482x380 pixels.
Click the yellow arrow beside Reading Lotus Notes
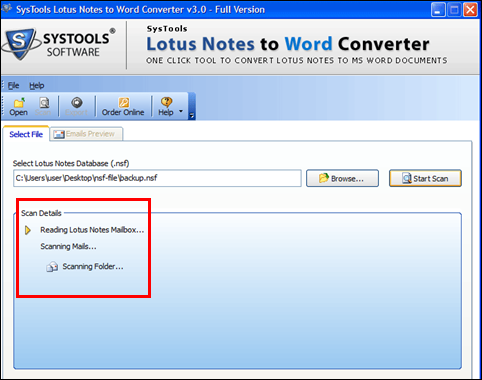pyautogui.click(x=28, y=230)
